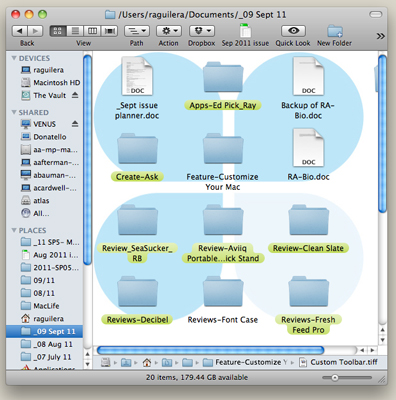396x400 pixels.
Task: Open MacLife folder in Places
Action: tap(40, 306)
